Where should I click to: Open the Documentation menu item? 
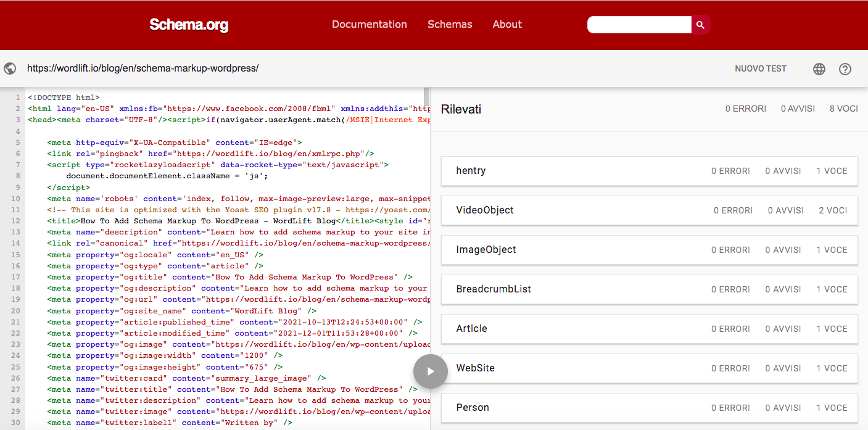(x=370, y=25)
